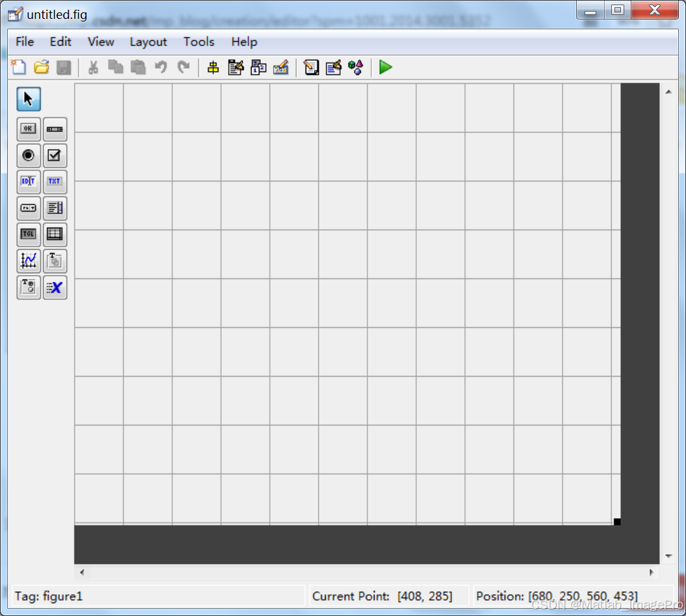
Task: Redo the last action
Action: 184,68
